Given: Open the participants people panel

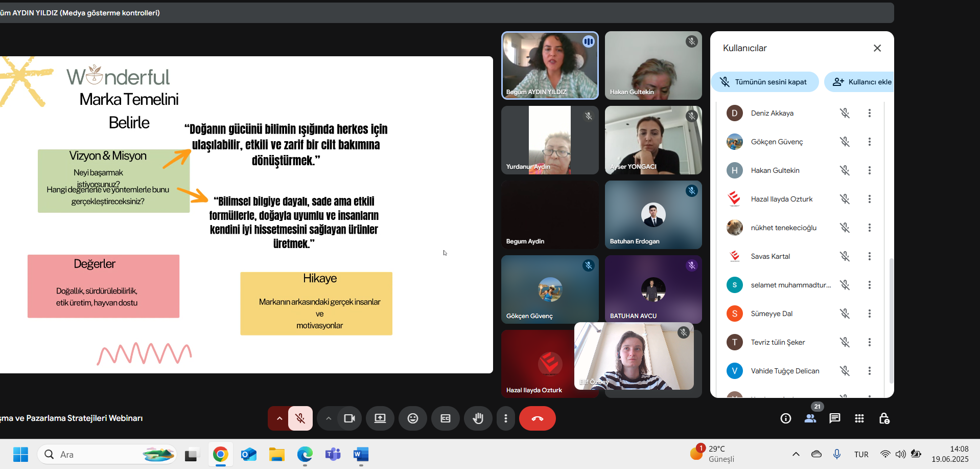Looking at the screenshot, I should [810, 418].
